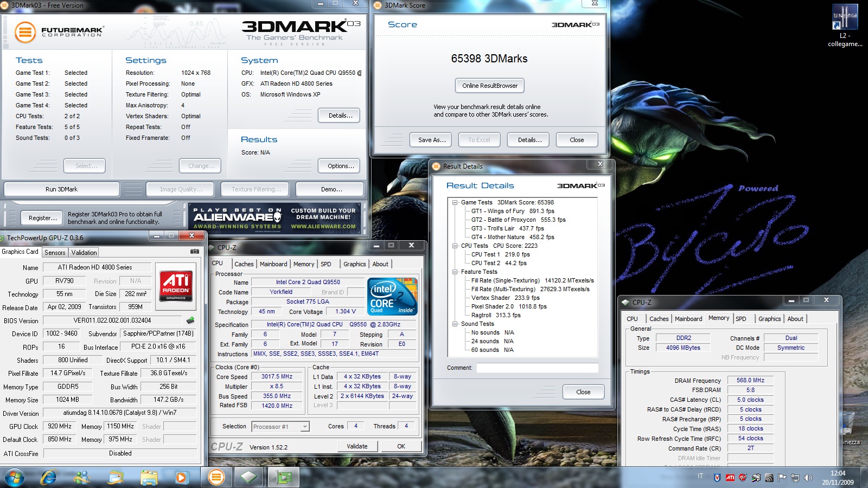The height and width of the screenshot is (488, 868).
Task: Open the Processor #1 selection dropdown
Action: [x=305, y=427]
